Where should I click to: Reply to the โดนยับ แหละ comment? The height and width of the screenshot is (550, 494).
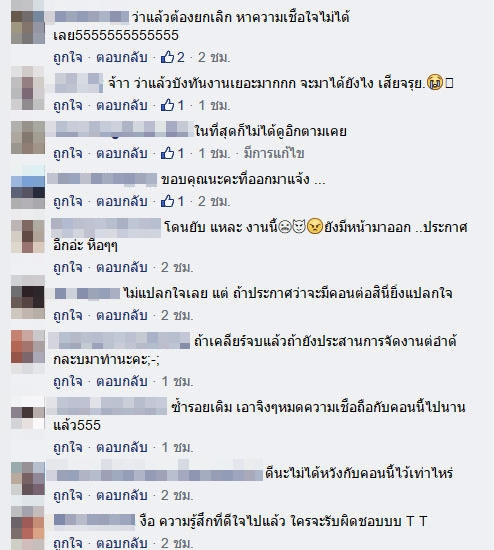pos(121,267)
